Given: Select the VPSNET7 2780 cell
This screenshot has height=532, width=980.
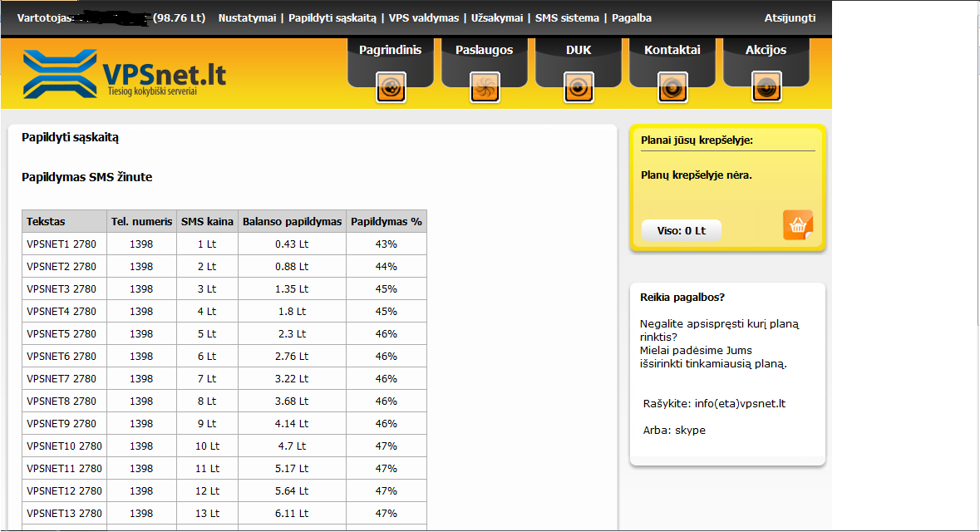Looking at the screenshot, I should pos(64,379).
